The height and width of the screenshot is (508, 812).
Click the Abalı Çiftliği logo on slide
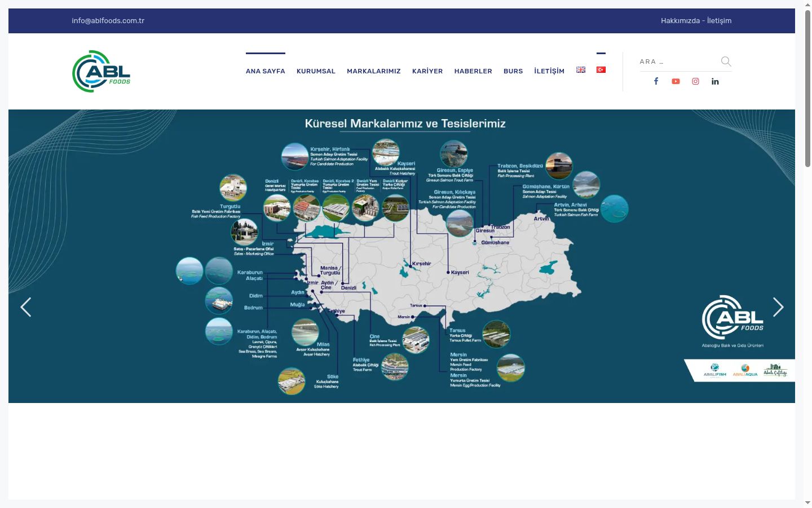(775, 371)
